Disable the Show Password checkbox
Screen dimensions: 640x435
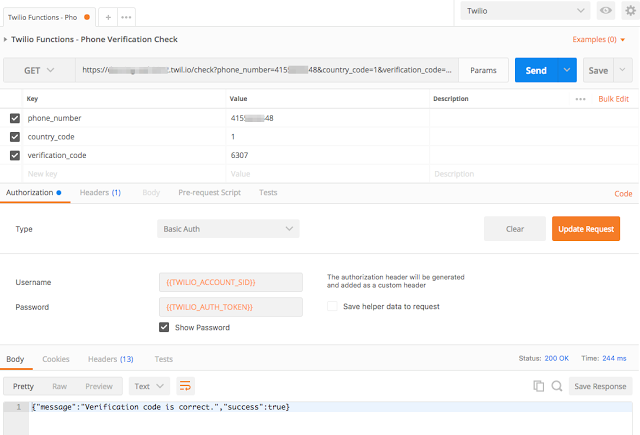164,327
